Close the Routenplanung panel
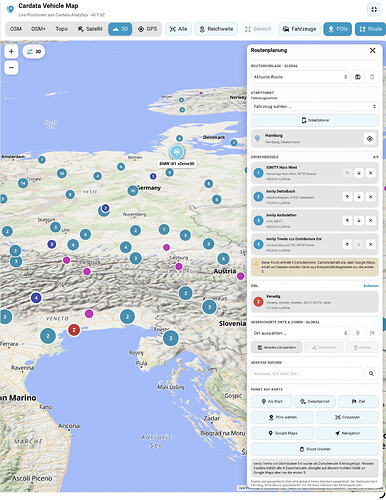This screenshot has height=500, width=386. [372, 50]
